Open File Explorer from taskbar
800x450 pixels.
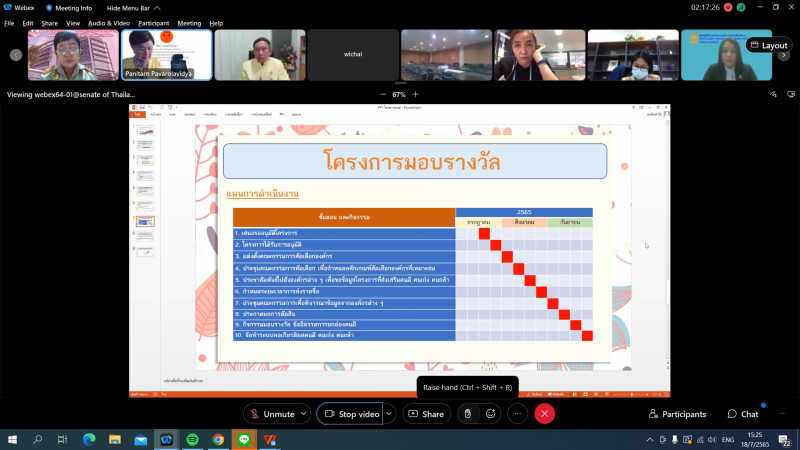point(115,439)
